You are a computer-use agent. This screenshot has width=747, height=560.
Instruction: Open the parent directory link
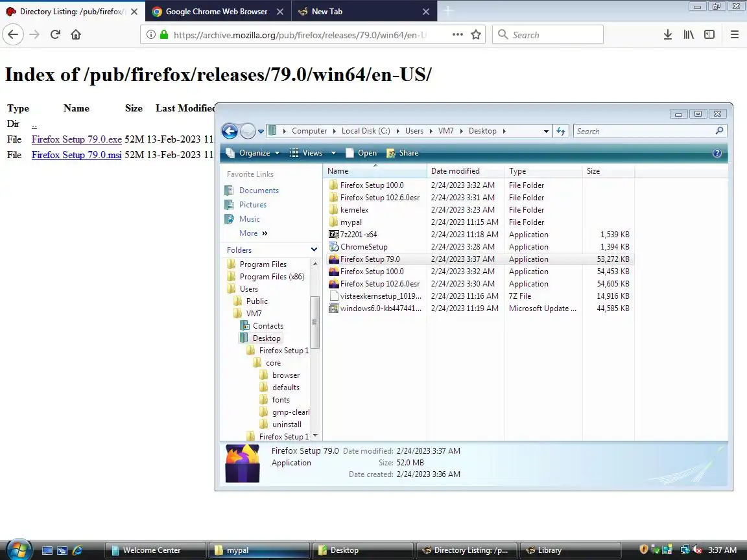pyautogui.click(x=34, y=124)
